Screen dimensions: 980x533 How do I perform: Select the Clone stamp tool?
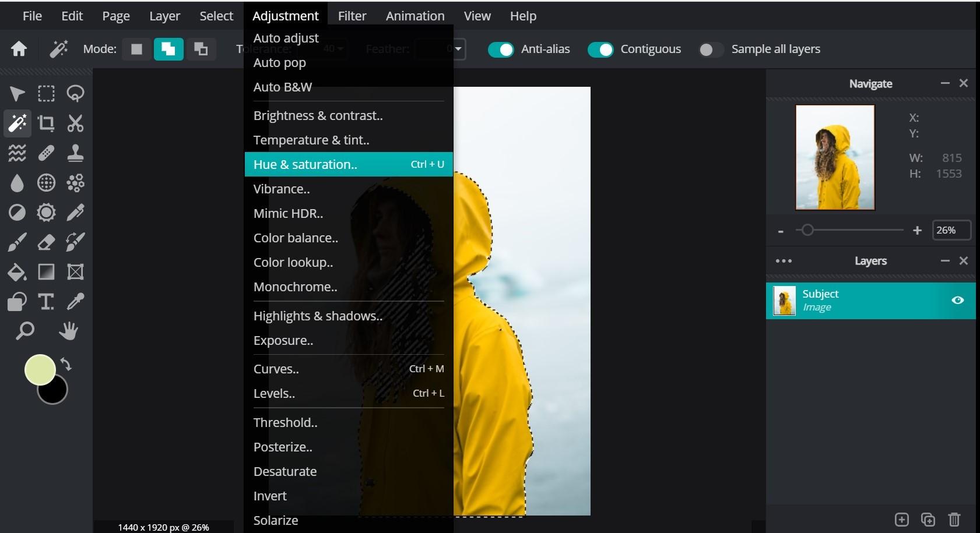click(75, 153)
